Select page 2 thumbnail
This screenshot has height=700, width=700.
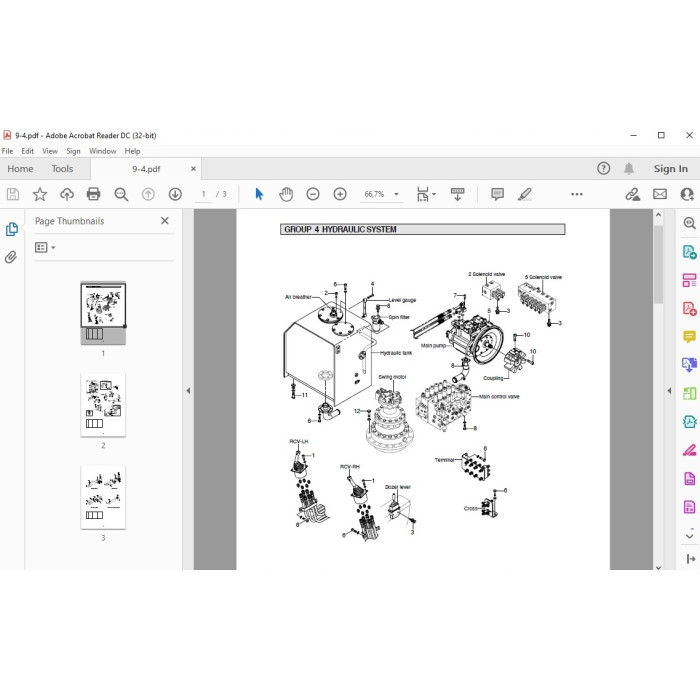(x=103, y=405)
